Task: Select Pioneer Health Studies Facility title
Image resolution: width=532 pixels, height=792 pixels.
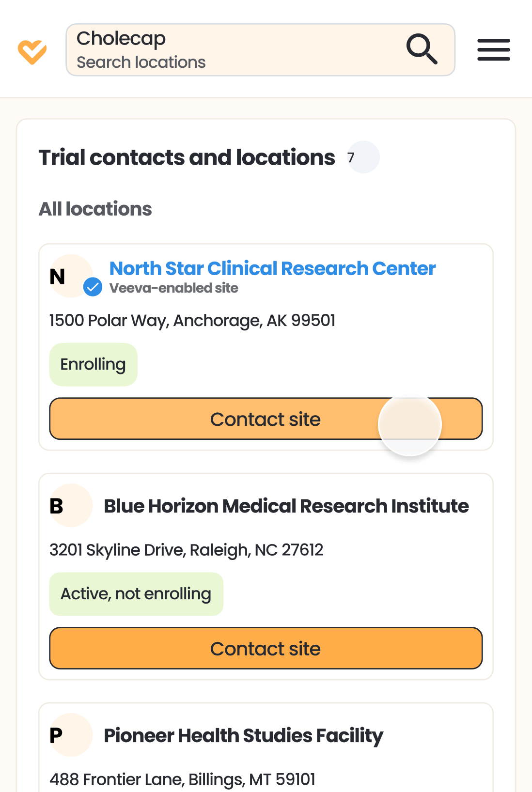Action: (x=243, y=735)
